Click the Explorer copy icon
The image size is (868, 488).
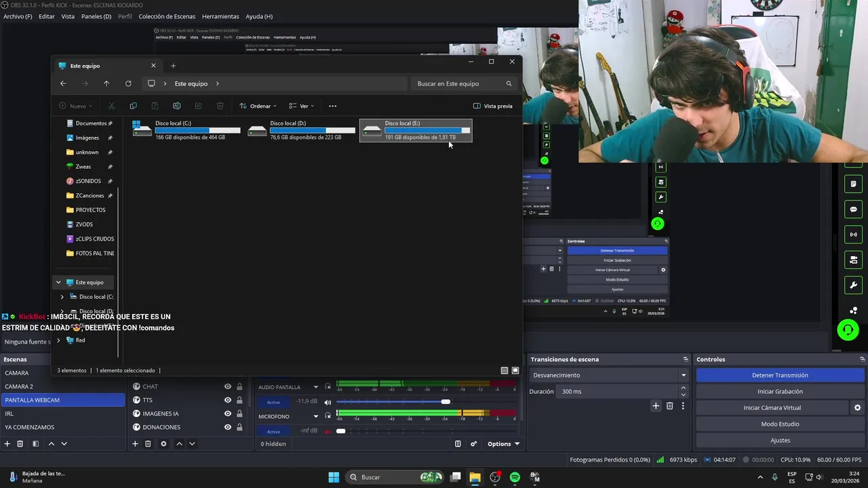[x=133, y=106]
